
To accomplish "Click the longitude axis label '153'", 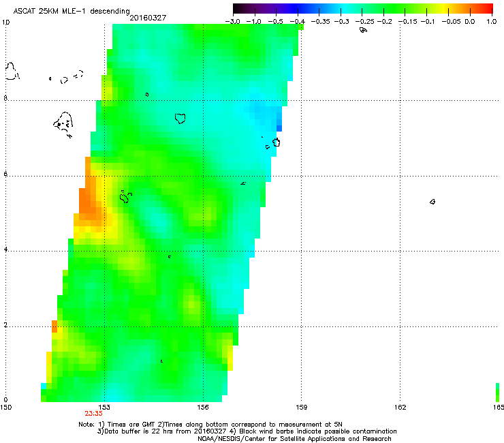I will tap(104, 408).
